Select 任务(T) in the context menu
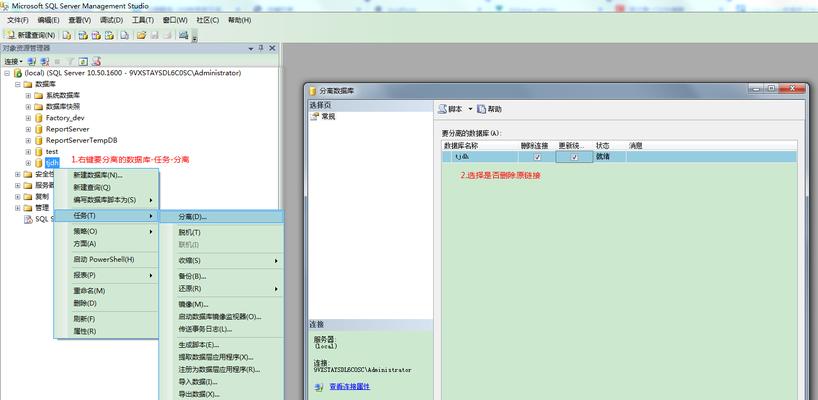The height and width of the screenshot is (400, 818). point(106,215)
